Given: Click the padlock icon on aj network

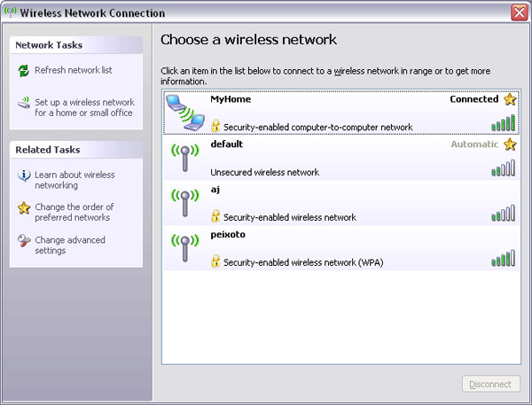Looking at the screenshot, I should click(x=215, y=216).
